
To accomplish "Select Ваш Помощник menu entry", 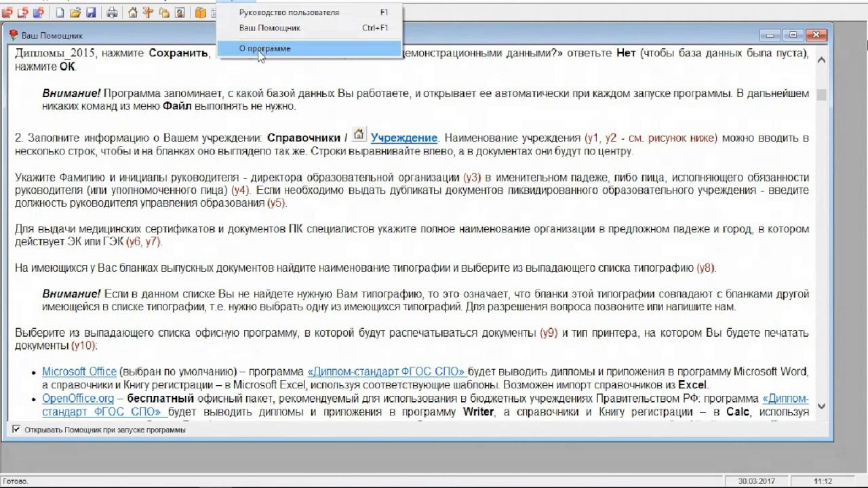I will (309, 28).
